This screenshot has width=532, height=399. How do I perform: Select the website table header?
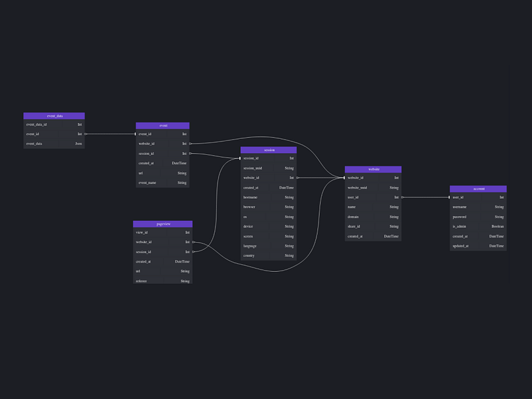[x=372, y=168]
